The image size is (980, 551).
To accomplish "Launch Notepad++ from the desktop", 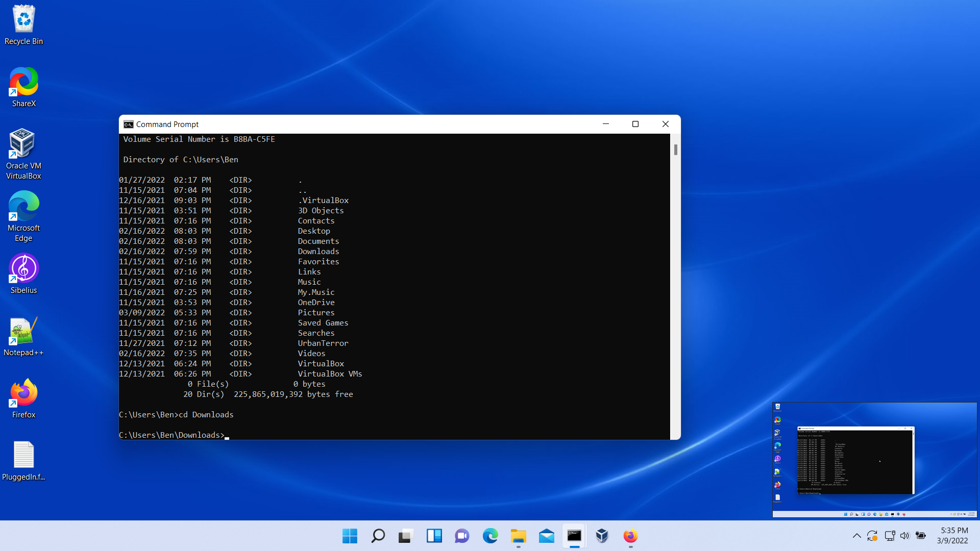I will click(x=23, y=332).
